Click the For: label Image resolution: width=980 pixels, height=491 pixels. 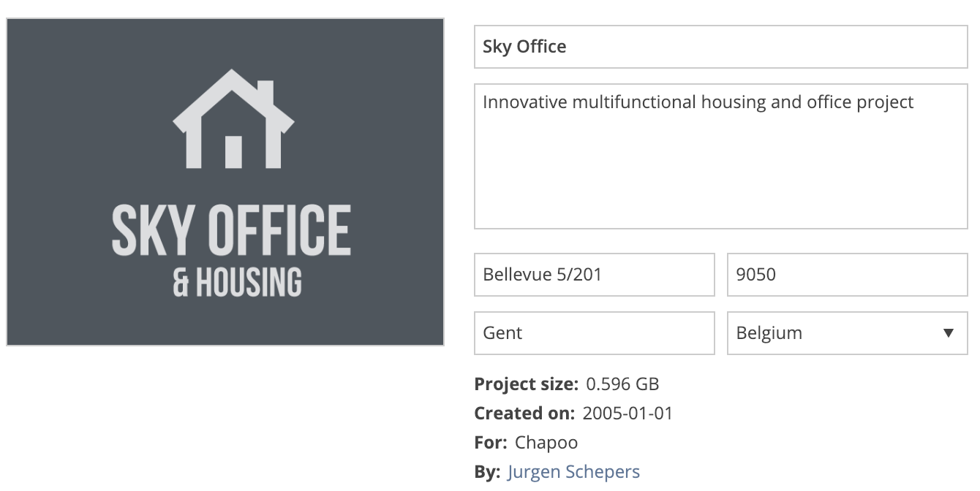coord(490,443)
